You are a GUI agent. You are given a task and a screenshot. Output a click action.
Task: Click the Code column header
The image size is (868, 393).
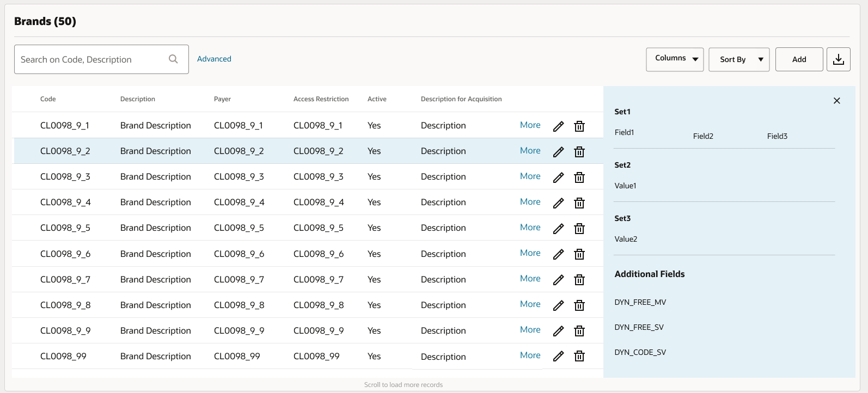(x=48, y=99)
